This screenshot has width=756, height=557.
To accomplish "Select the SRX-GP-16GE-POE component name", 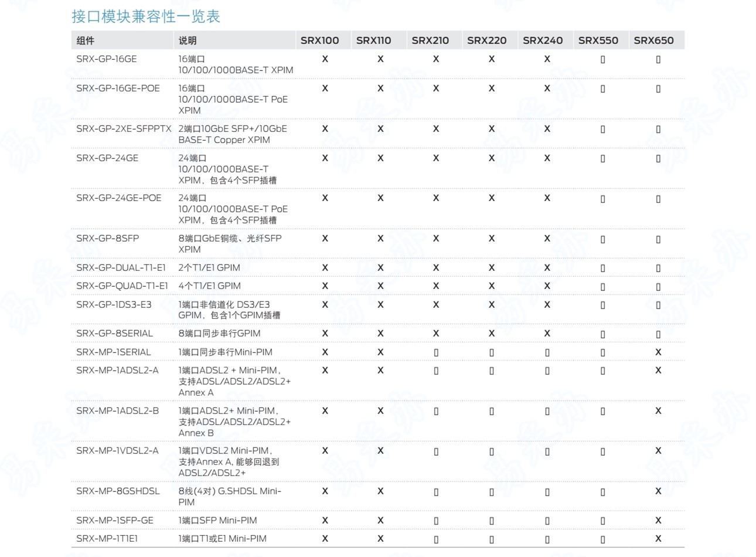I will [118, 89].
